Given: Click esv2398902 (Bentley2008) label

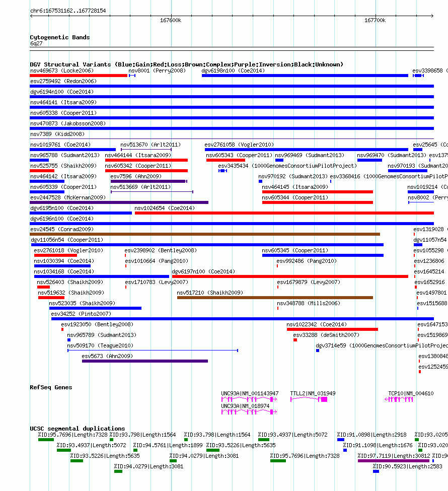Looking at the screenshot, I should coord(161,250).
